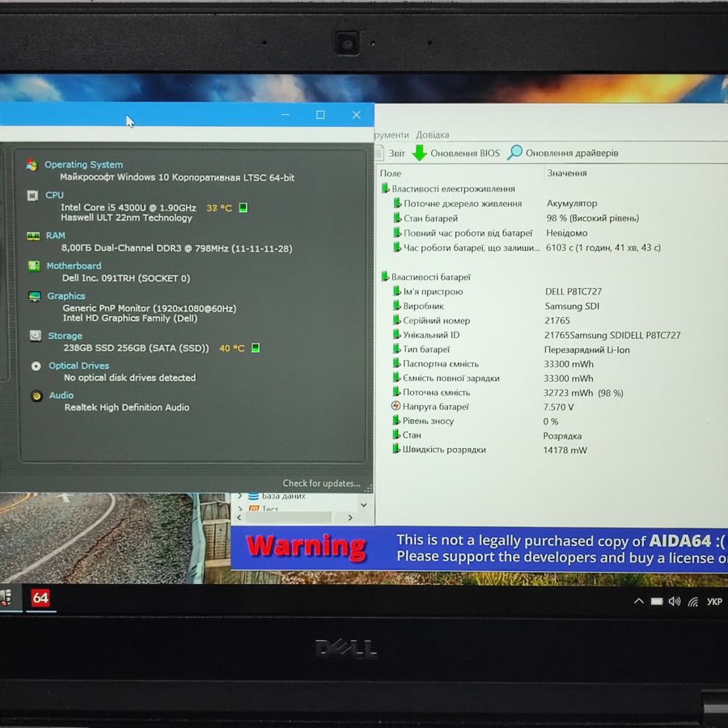Click the Graphics monitor icon
The width and height of the screenshot is (728, 728).
click(x=34, y=296)
